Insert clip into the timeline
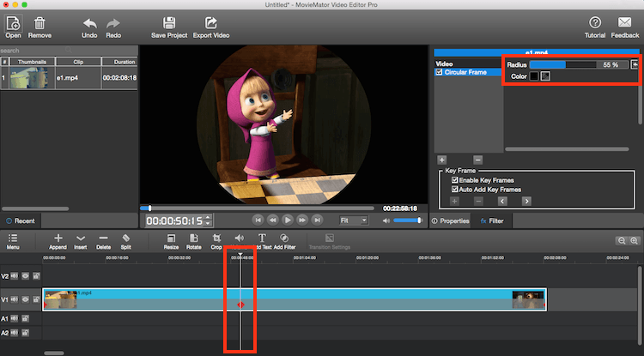Screen dimensions: 644x356 tap(81, 242)
